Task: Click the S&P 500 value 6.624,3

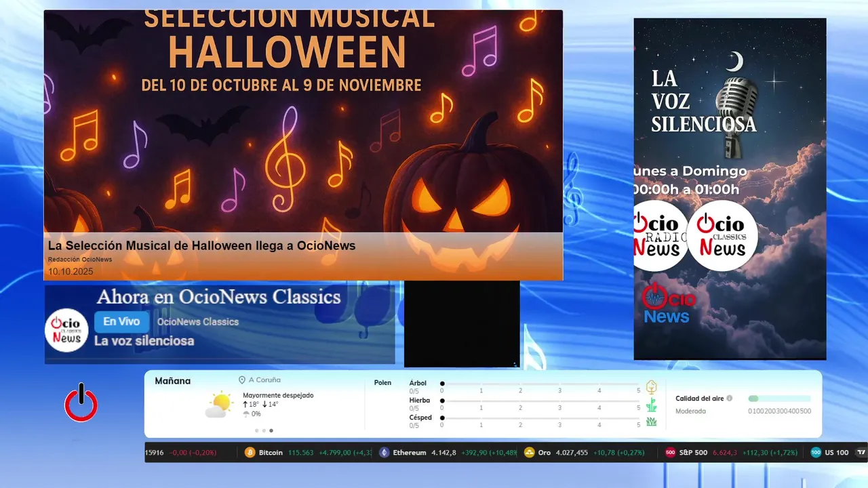Action: click(x=725, y=453)
